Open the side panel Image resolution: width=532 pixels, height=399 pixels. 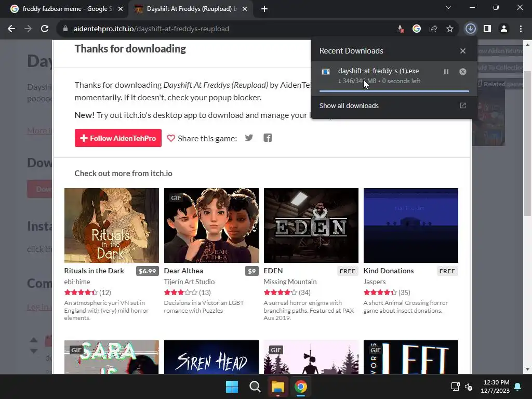tap(487, 29)
